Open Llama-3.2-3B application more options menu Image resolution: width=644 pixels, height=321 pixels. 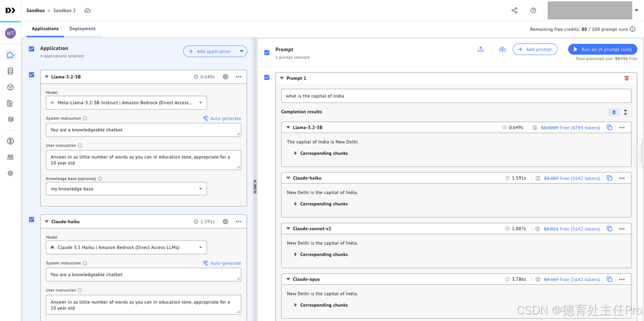click(238, 77)
